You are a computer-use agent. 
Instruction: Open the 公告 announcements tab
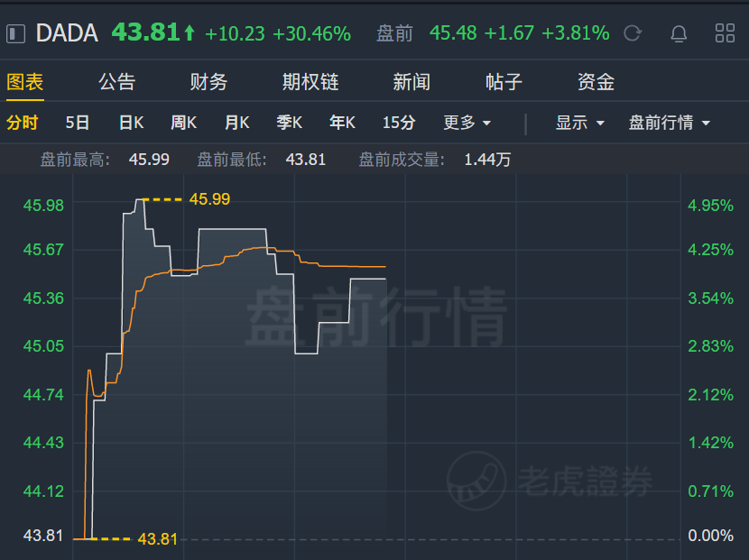116,82
